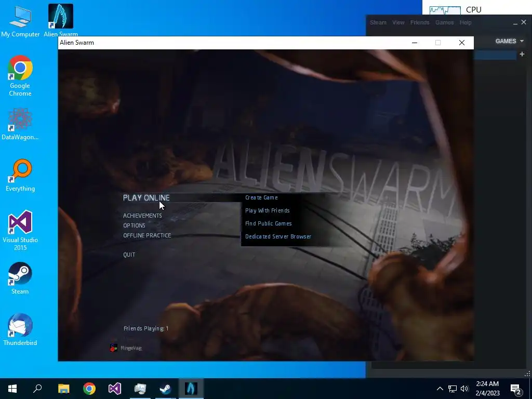The image size is (532, 399).
Task: Select the Google Chrome desktop shortcut
Action: [20, 76]
